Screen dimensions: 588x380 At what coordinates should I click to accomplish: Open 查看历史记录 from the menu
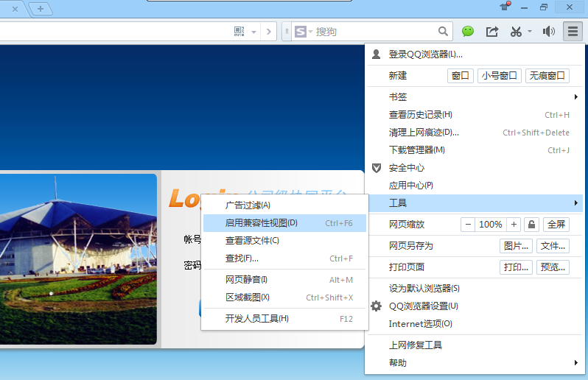(x=420, y=115)
